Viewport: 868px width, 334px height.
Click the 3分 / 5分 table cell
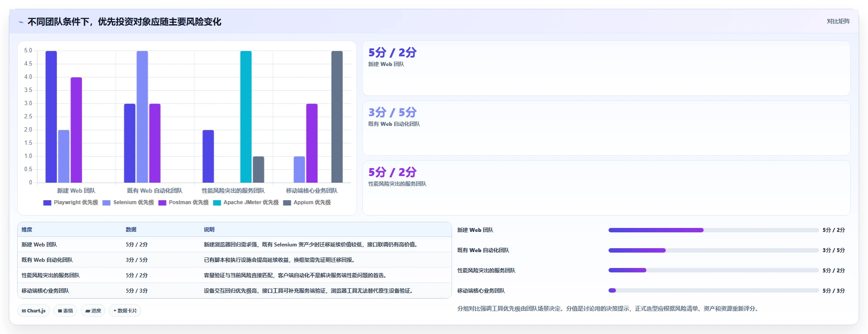coord(137,260)
